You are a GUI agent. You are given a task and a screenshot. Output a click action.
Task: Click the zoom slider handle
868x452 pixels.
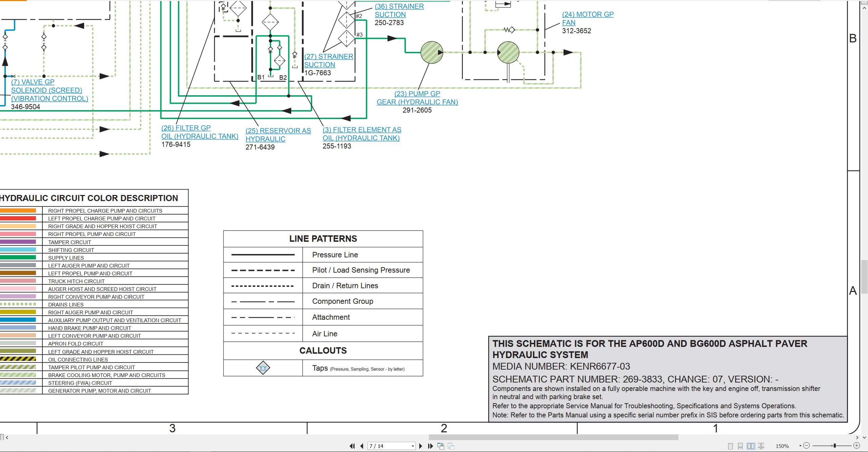coord(834,446)
